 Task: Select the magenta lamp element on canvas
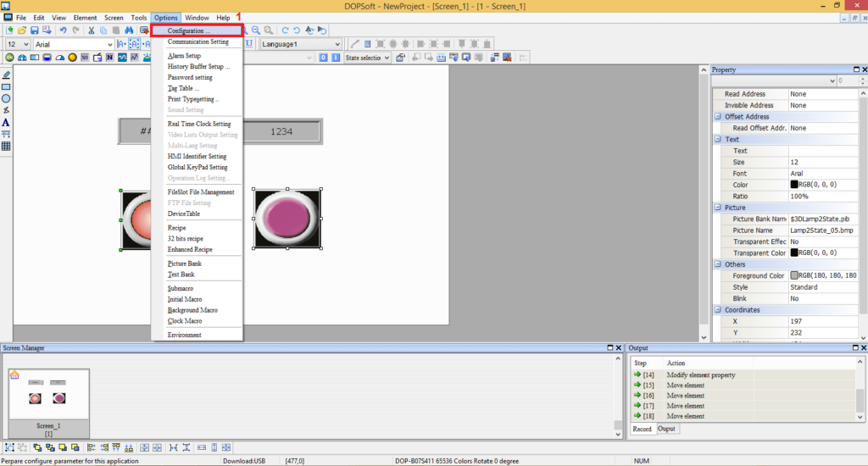[x=287, y=219]
